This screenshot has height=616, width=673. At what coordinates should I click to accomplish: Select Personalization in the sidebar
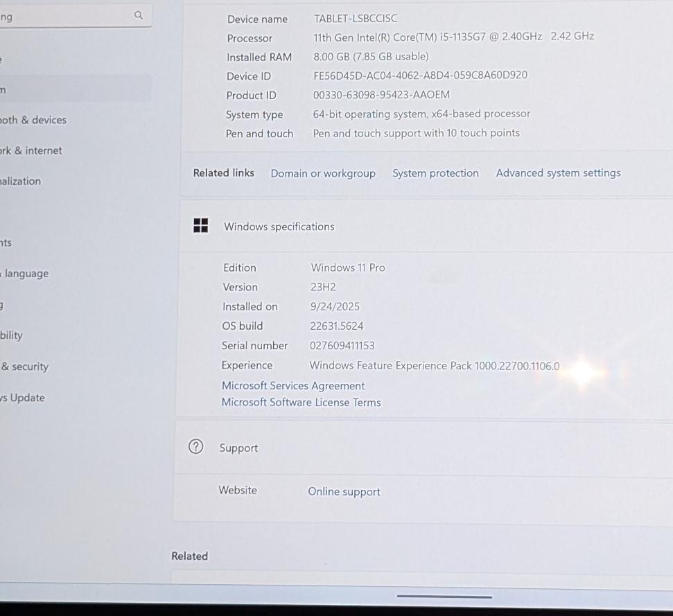coord(21,181)
